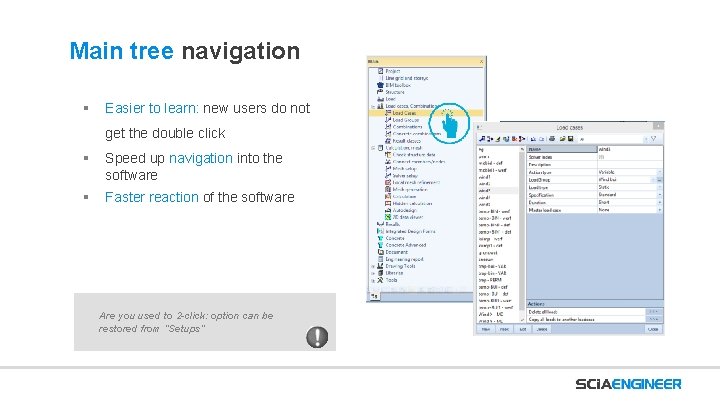
Task: Click Open file icon in Load cases toolbar
Action: [x=562, y=139]
